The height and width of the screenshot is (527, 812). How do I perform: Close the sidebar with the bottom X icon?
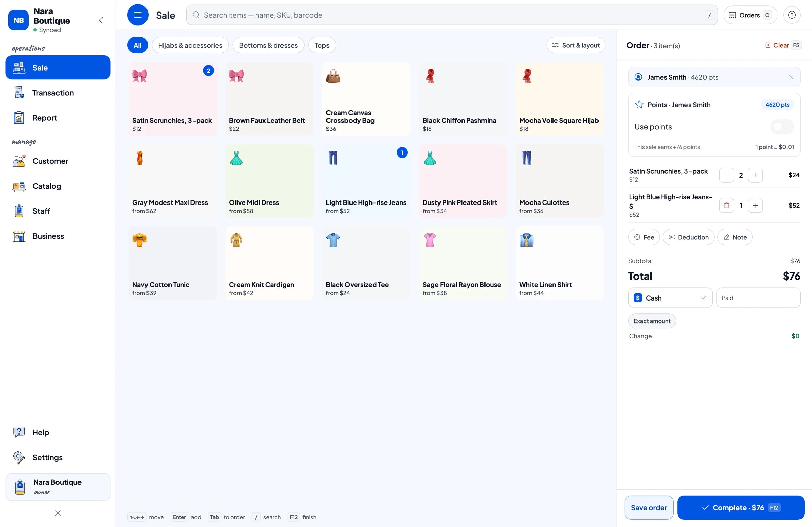click(x=58, y=513)
